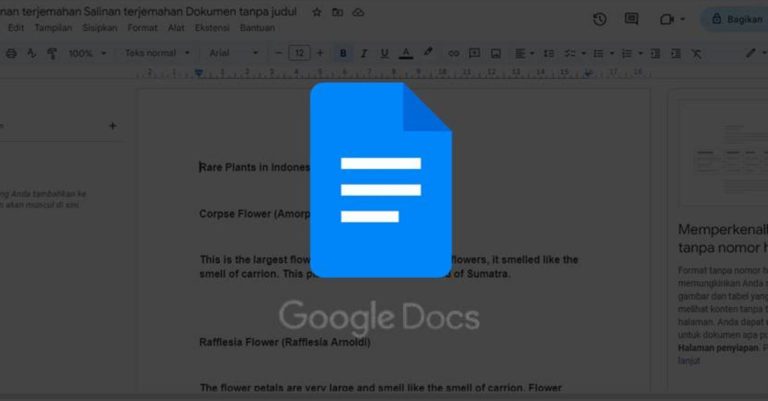Screen dimensions: 768x401
Task: Open the Tampilan menu
Action: (x=53, y=28)
